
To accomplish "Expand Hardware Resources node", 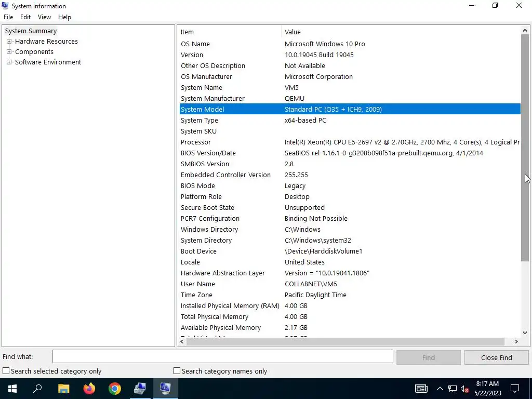I will (x=9, y=42).
